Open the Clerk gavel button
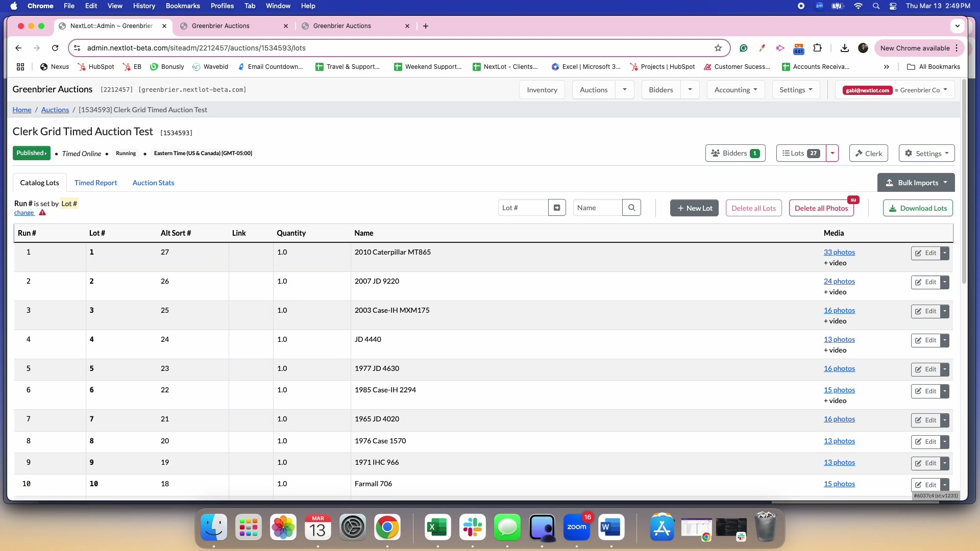The height and width of the screenshot is (551, 980). [x=868, y=153]
